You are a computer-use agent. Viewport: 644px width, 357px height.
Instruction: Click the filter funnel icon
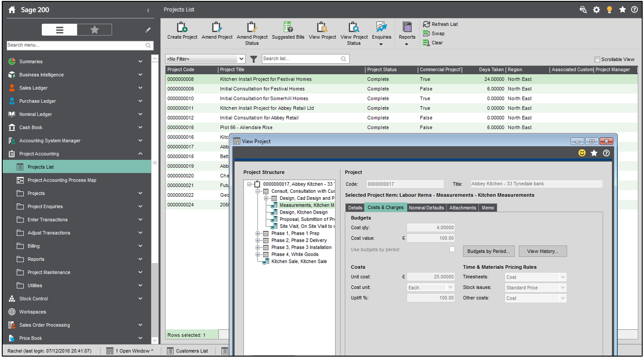point(253,59)
